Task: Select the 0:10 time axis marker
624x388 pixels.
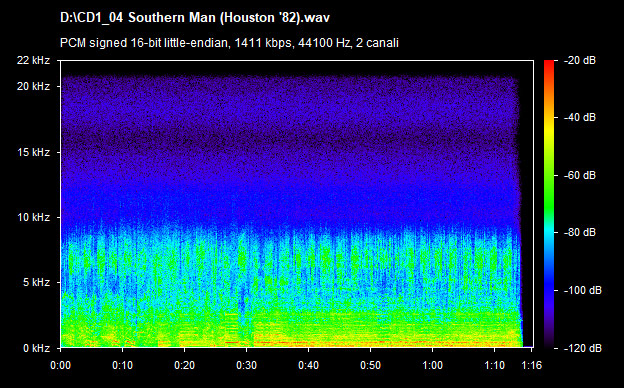Action: coord(123,365)
